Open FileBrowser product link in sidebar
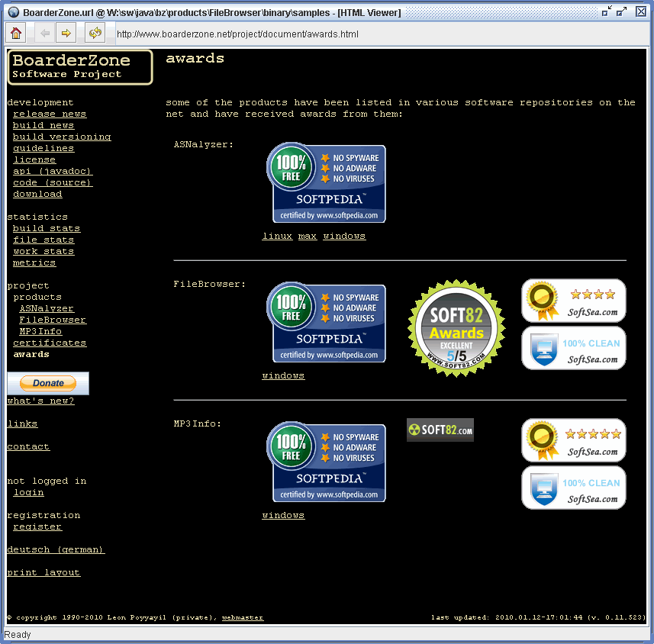 click(x=53, y=320)
